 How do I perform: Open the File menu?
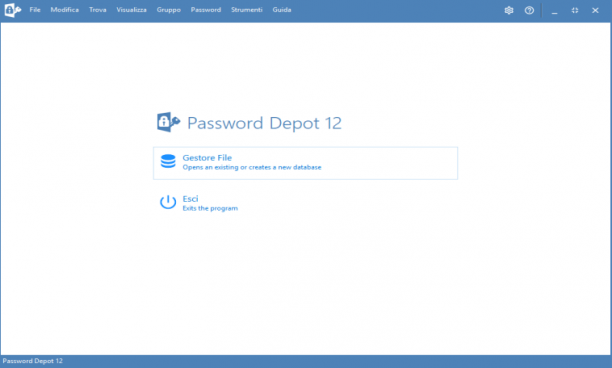pos(35,10)
